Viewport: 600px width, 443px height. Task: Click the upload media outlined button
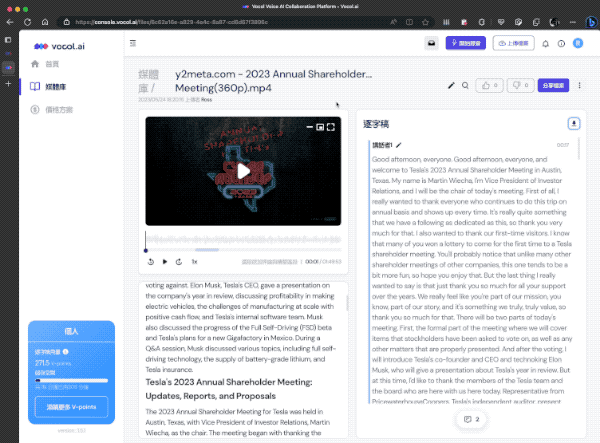(514, 43)
